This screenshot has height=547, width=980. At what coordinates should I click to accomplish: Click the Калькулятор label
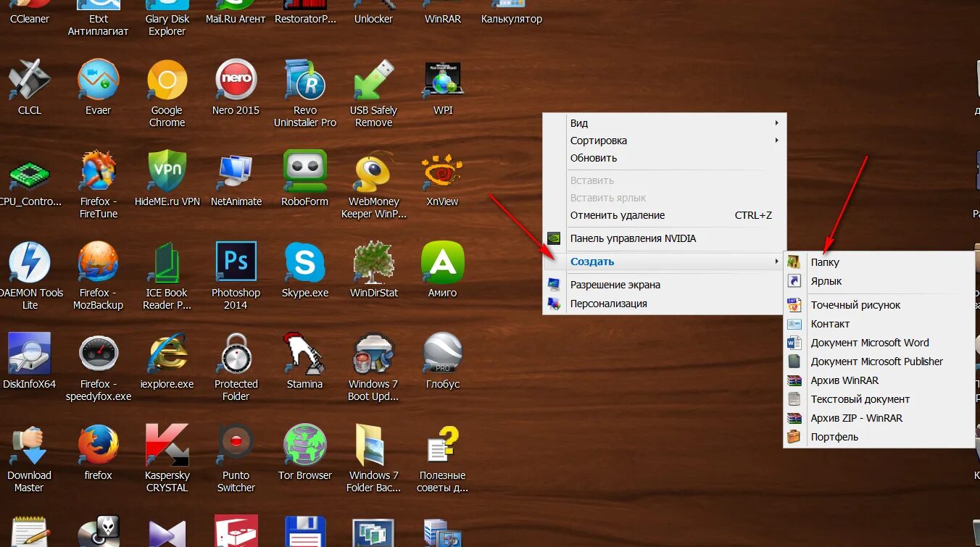[x=512, y=19]
